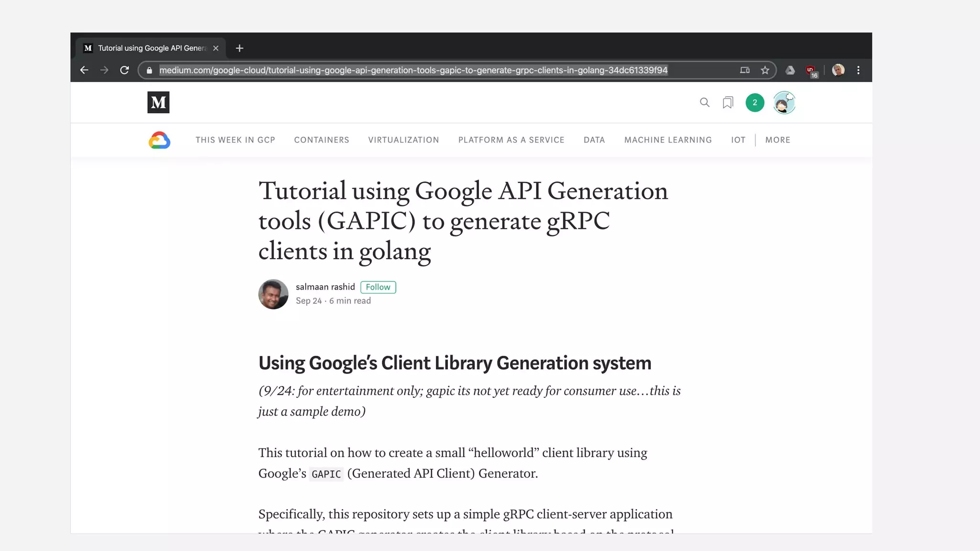The image size is (980, 551).
Task: Click the Medium logo
Action: click(158, 102)
